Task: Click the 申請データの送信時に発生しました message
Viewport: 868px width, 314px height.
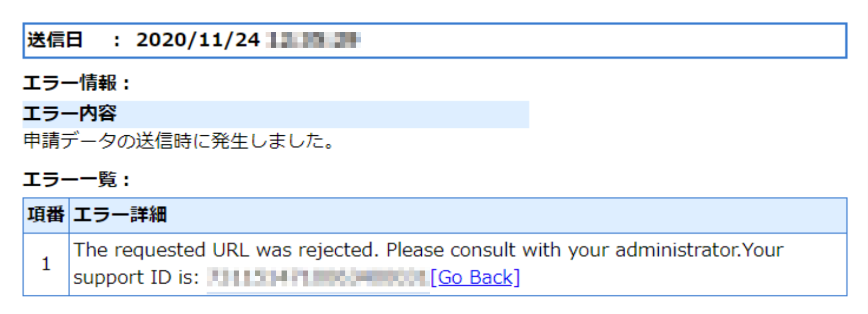Action: point(178,141)
